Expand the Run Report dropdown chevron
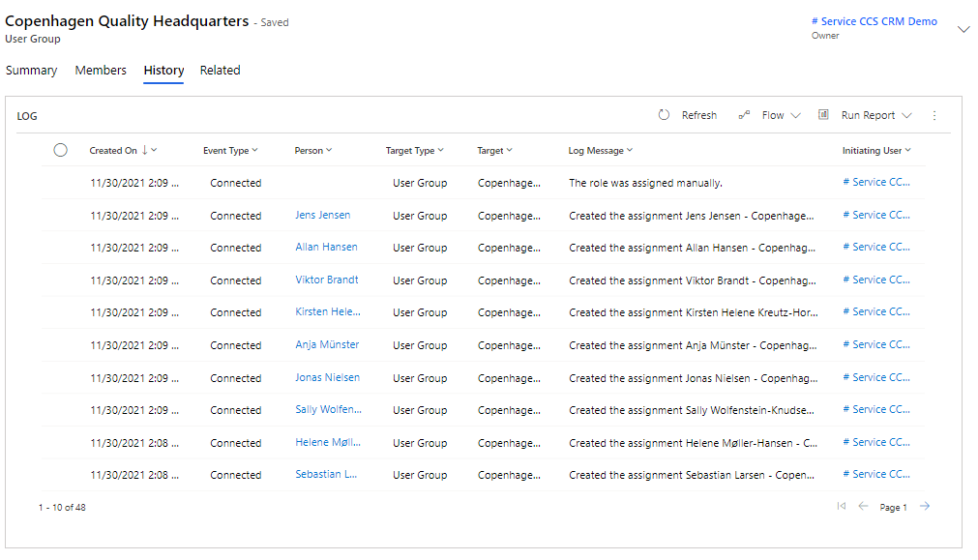Screen dimensions: 978x560 point(906,116)
